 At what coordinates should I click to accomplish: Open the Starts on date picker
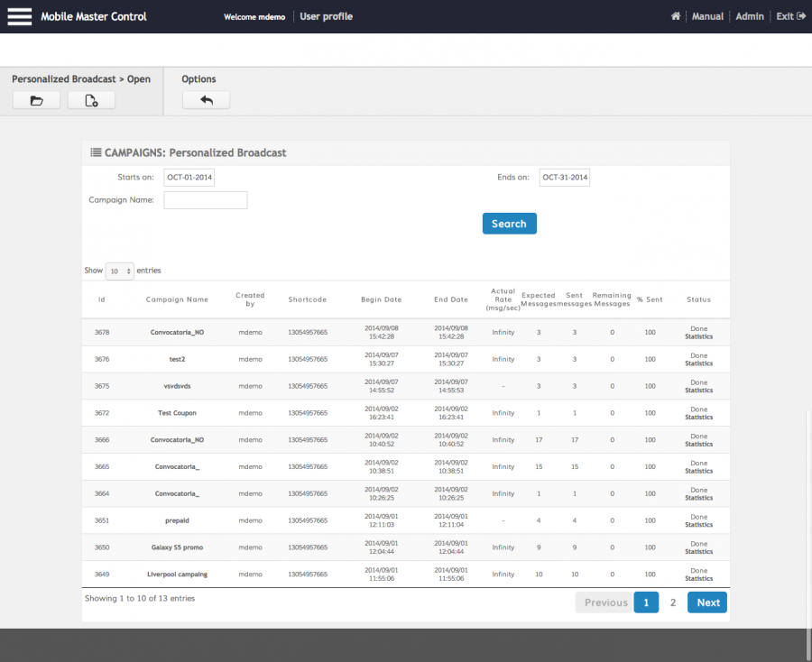coord(189,178)
